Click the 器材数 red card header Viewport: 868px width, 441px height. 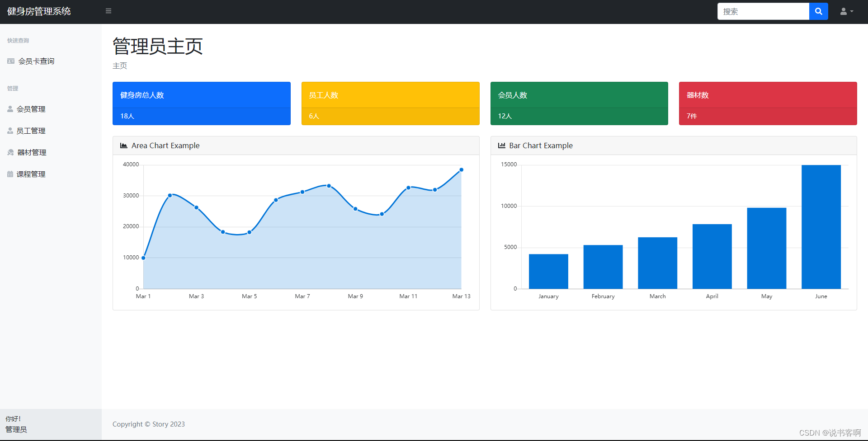click(768, 95)
